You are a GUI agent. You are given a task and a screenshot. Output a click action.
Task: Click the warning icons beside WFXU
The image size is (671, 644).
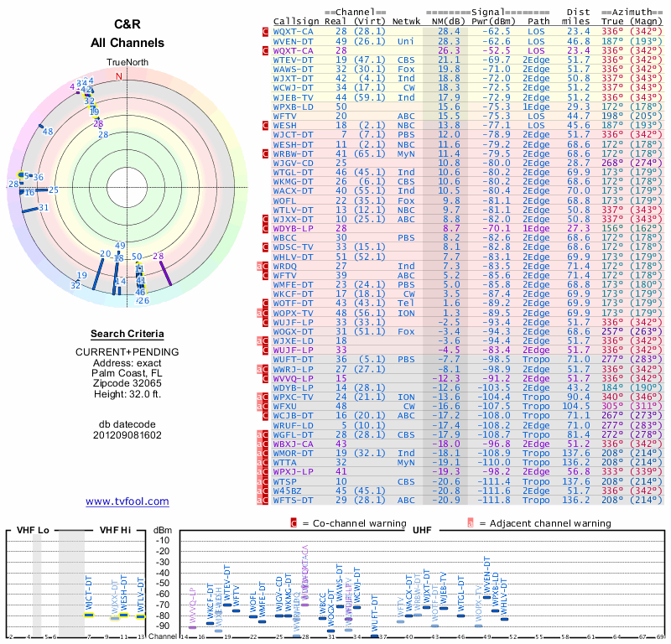point(263,405)
